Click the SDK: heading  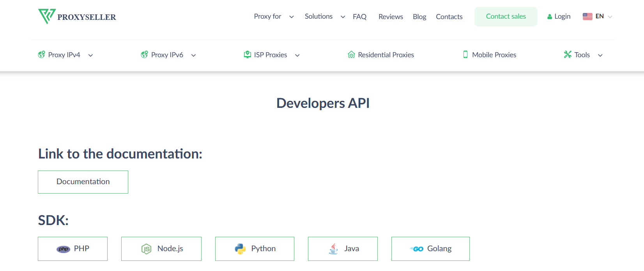(x=53, y=220)
